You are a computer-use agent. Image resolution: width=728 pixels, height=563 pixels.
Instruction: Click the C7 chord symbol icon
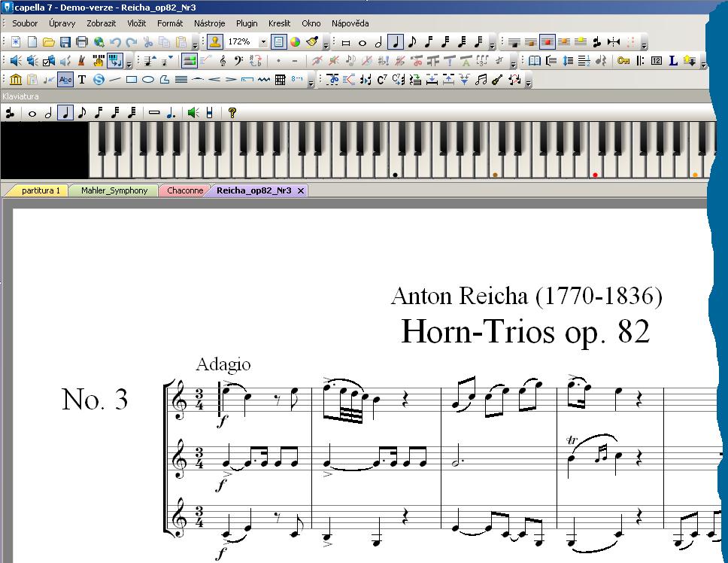click(382, 80)
